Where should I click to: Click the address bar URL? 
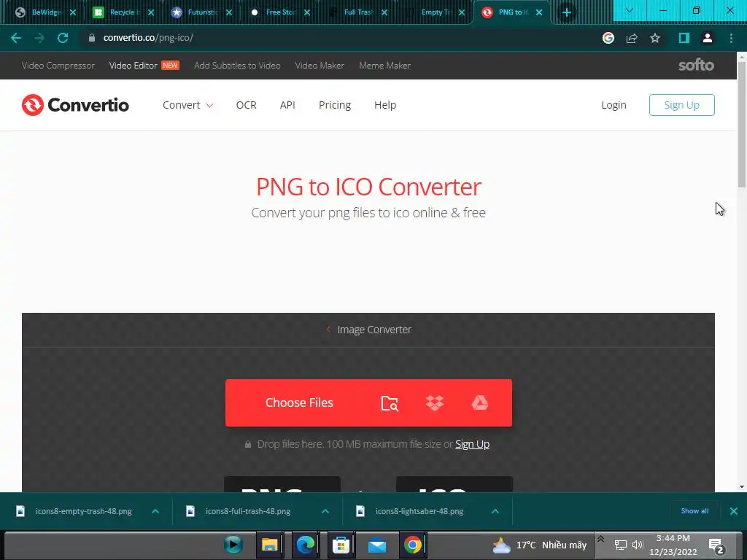click(x=148, y=38)
